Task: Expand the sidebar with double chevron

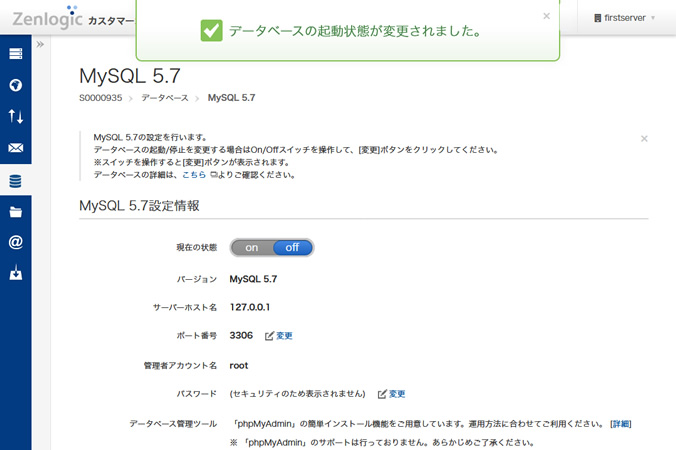Action: click(x=40, y=45)
